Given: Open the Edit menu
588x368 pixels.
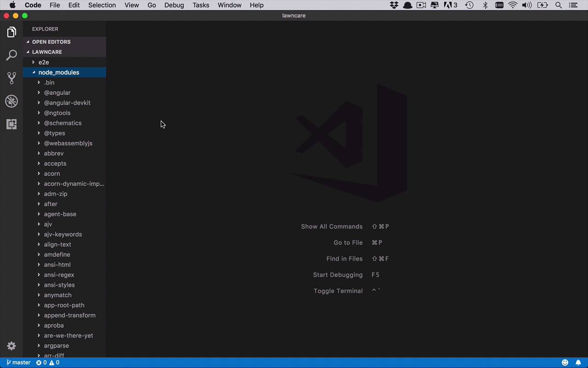Looking at the screenshot, I should coord(74,5).
